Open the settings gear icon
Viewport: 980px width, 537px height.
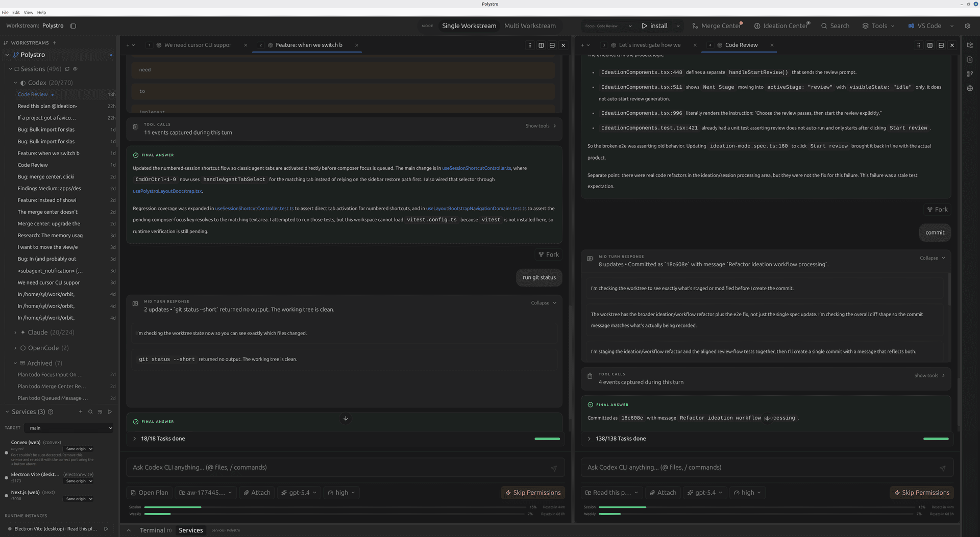point(967,25)
